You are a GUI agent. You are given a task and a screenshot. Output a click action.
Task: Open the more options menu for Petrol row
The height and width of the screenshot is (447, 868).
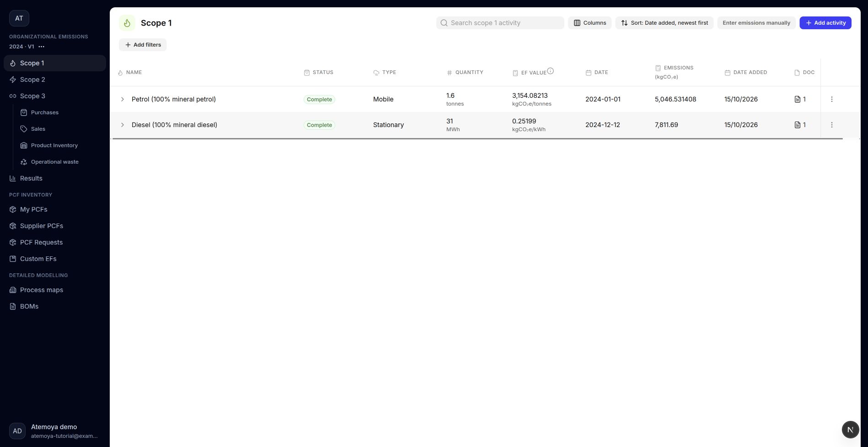click(831, 99)
